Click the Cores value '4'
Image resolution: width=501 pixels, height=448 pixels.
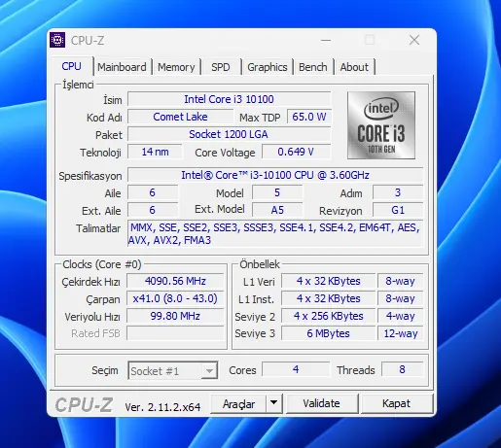[296, 369]
